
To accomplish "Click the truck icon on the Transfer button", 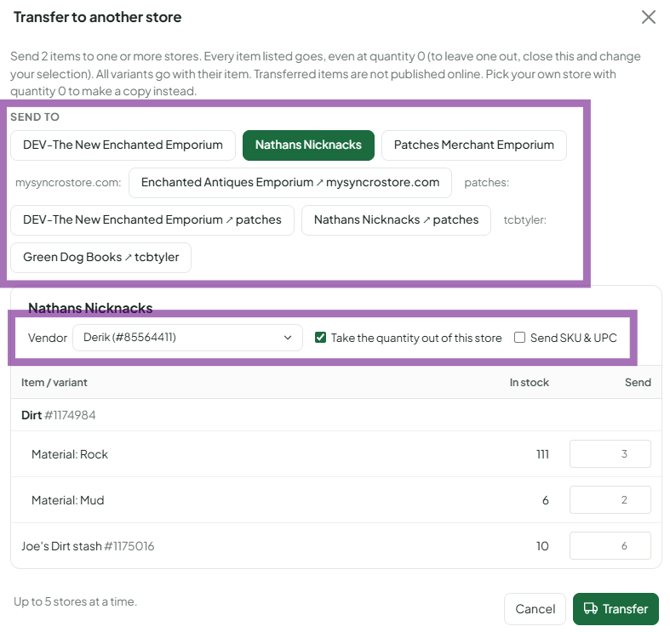I will (x=591, y=608).
